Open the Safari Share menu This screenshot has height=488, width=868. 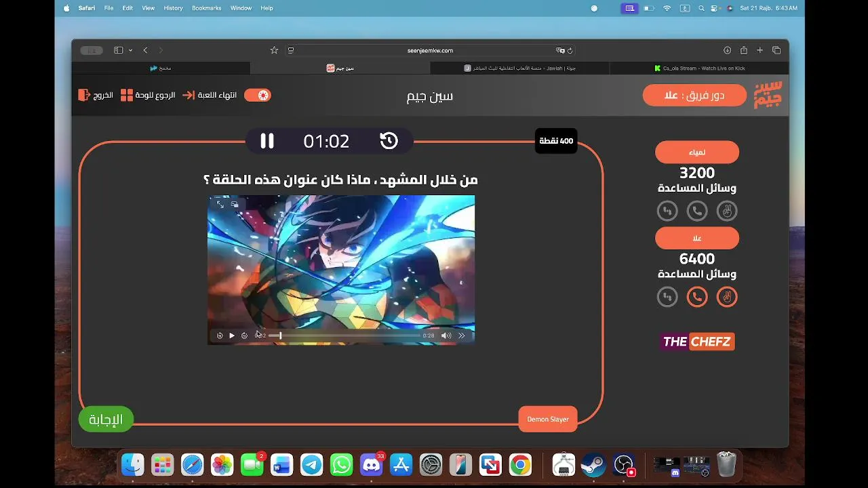click(x=744, y=50)
